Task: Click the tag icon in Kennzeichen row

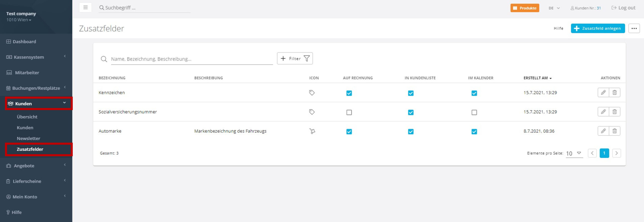Action: [312, 93]
